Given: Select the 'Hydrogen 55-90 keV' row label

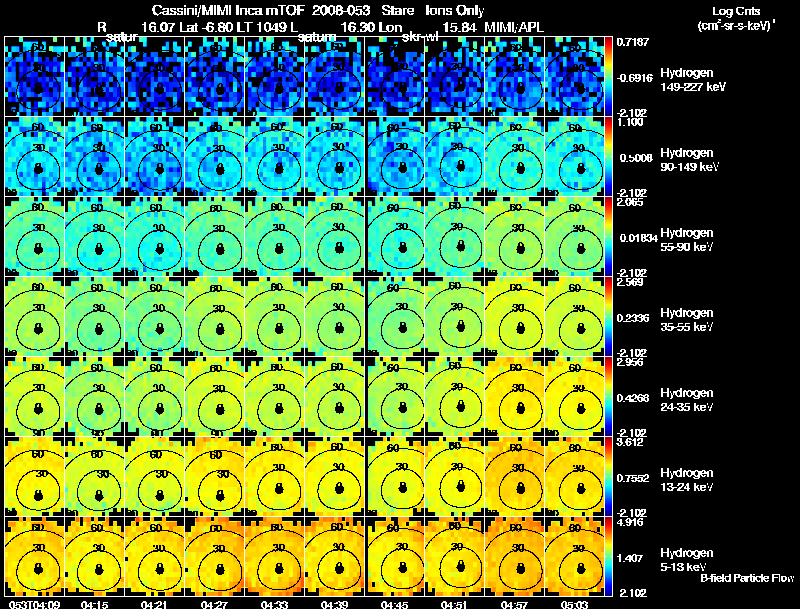Looking at the screenshot, I should (x=687, y=240).
